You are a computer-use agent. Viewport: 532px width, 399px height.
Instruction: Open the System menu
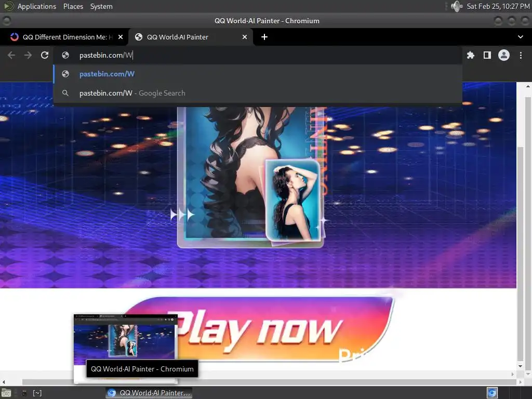[x=101, y=6]
